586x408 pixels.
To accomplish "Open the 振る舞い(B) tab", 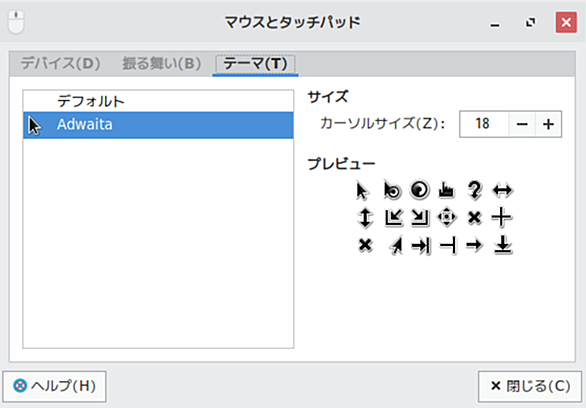I will click(x=161, y=64).
